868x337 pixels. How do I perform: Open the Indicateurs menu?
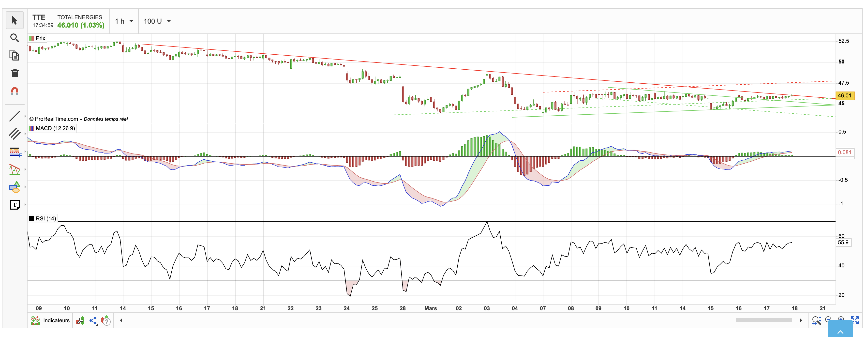(50, 321)
